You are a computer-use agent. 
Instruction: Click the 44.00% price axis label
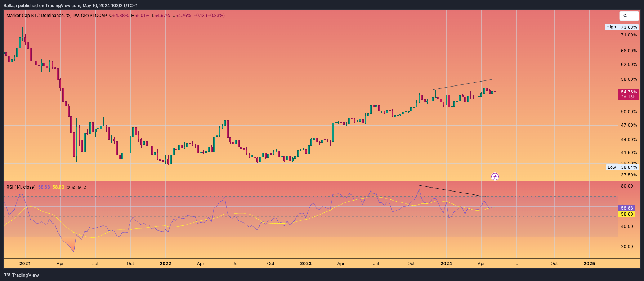629,140
